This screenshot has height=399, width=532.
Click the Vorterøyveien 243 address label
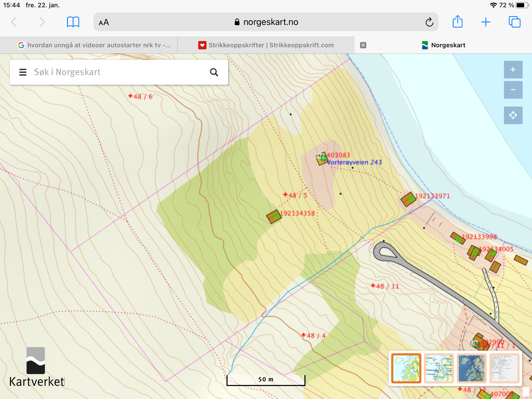click(x=354, y=162)
